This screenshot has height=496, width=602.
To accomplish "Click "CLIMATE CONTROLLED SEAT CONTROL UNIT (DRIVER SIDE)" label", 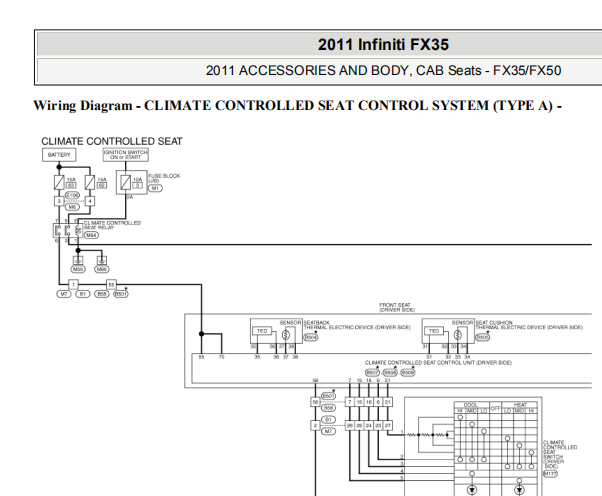I will tap(438, 362).
